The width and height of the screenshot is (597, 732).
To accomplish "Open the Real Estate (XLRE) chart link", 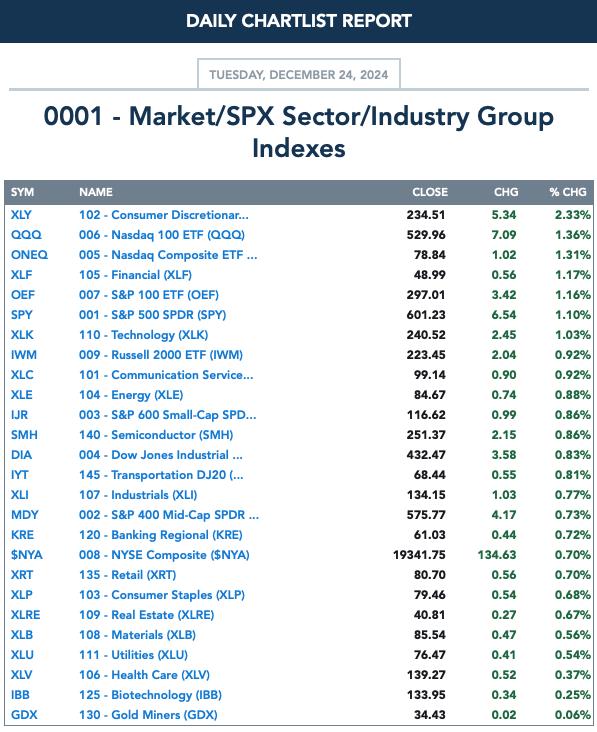I will (147, 615).
